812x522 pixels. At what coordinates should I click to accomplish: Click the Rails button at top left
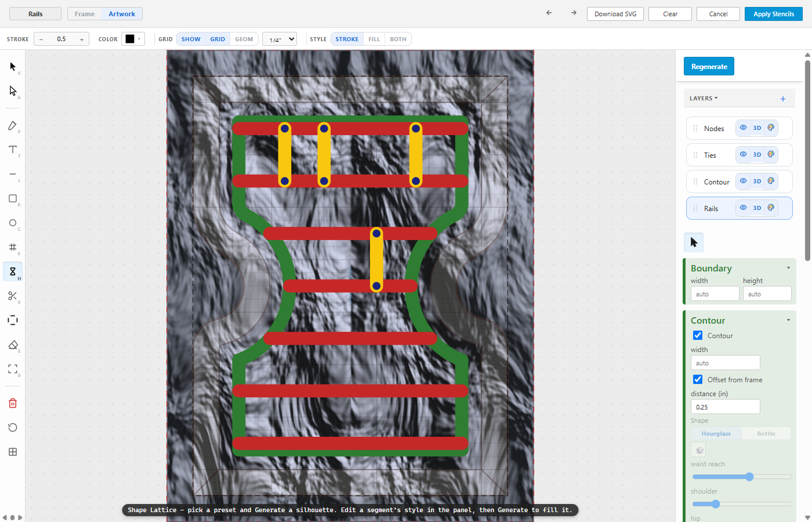[x=35, y=14]
